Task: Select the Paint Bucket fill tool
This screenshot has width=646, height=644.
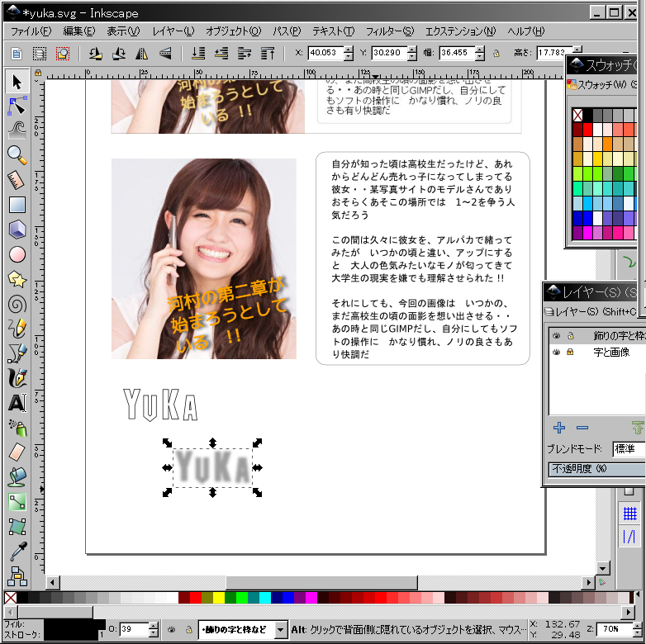Action: pyautogui.click(x=17, y=477)
